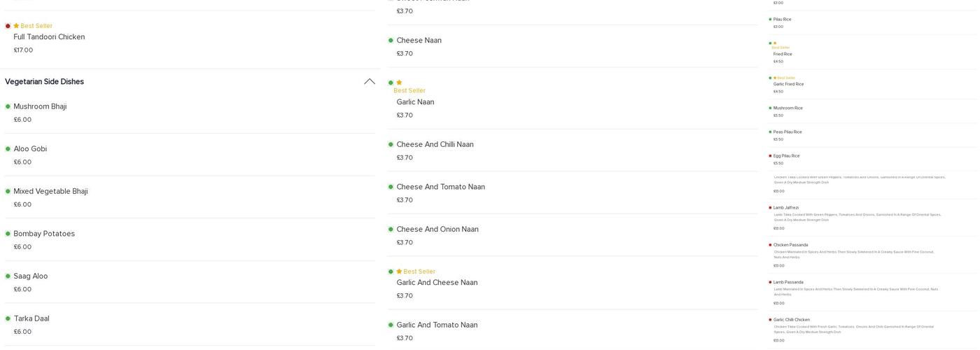The width and height of the screenshot is (980, 350).
Task: Click the star icon above Garlic Naan
Action: pyautogui.click(x=399, y=83)
